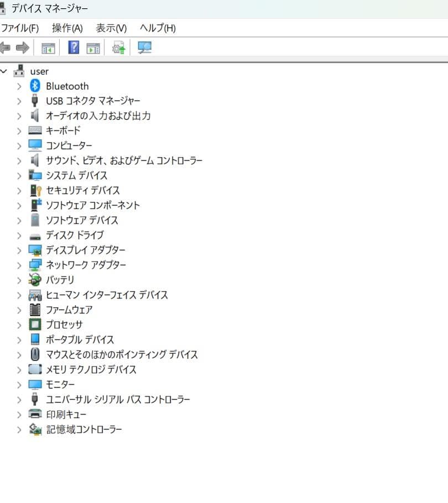The height and width of the screenshot is (503, 448).
Task: Expand the プロセッサ category
Action: (19, 324)
